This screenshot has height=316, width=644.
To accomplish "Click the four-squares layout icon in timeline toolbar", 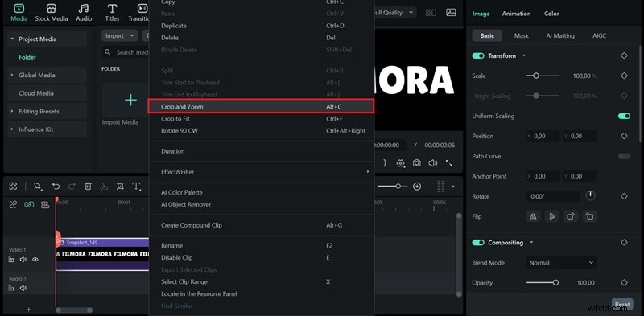I will coord(13,187).
